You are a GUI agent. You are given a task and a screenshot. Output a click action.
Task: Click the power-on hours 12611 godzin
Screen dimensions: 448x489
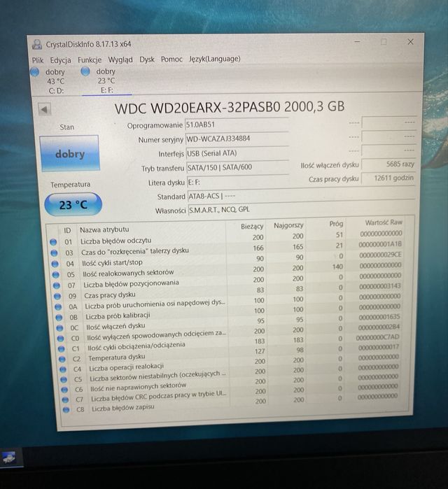[x=388, y=178]
